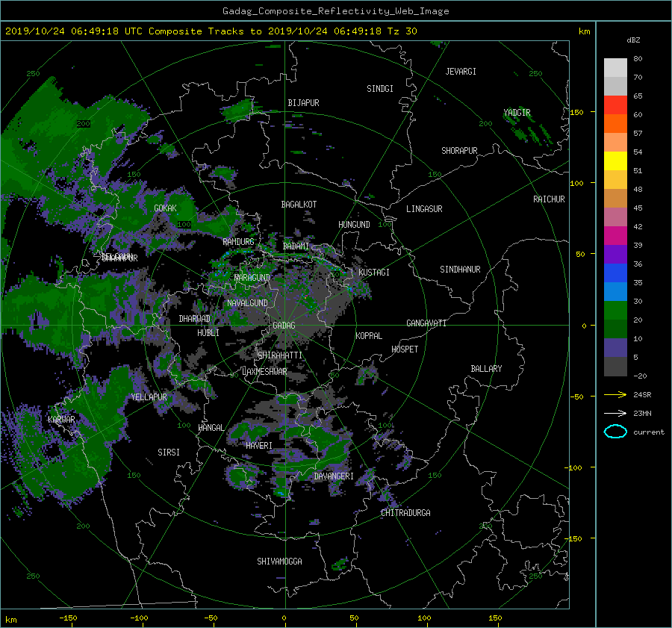Click the 'BIJAPUR' city label

coord(303,103)
